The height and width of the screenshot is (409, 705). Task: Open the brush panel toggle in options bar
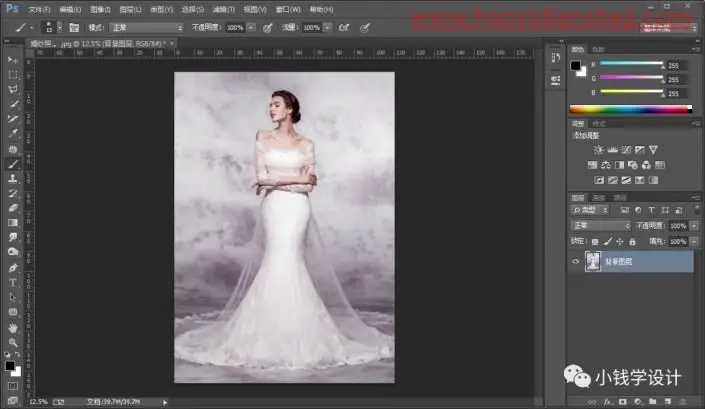point(74,28)
